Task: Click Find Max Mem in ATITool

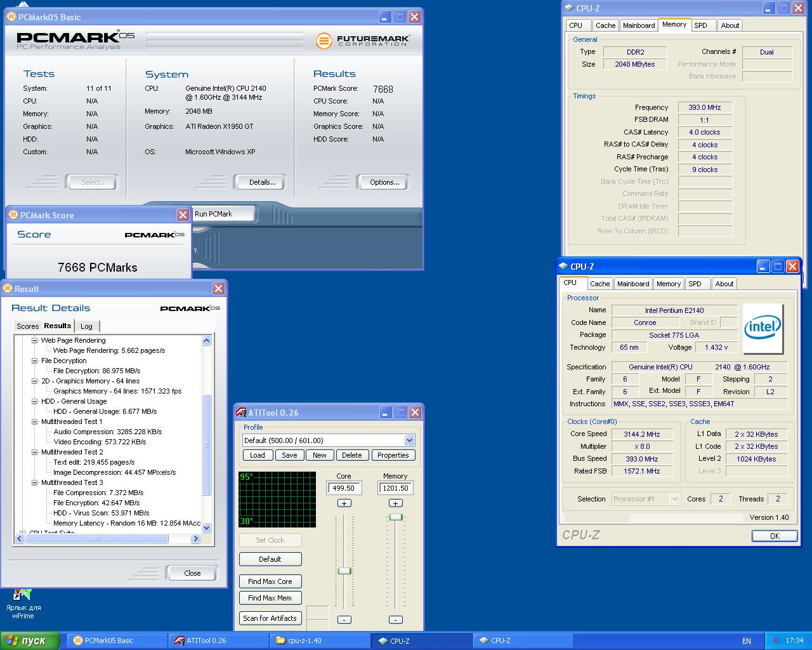Action: 270,598
